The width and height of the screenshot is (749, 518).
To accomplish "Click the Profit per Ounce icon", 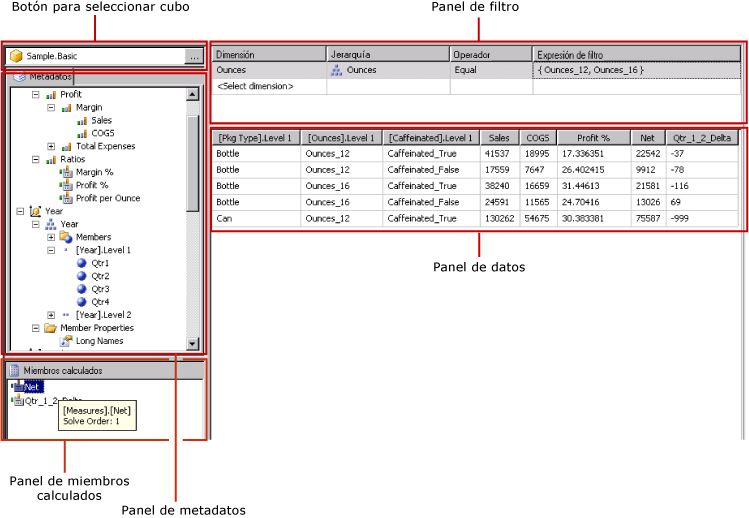I will coord(66,198).
